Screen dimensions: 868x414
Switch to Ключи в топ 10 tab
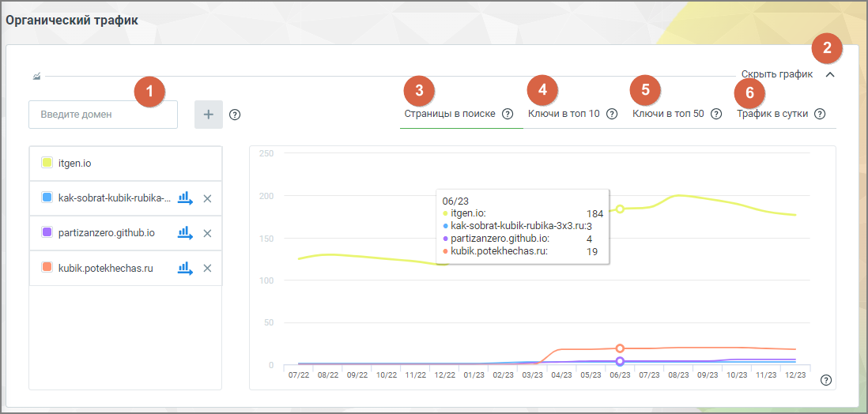click(564, 114)
